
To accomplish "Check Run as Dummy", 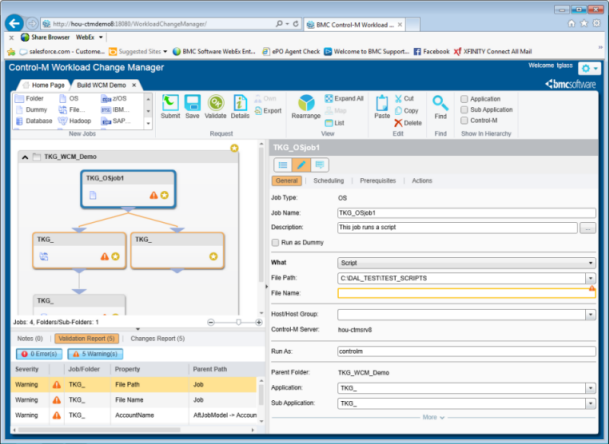I will (x=275, y=242).
